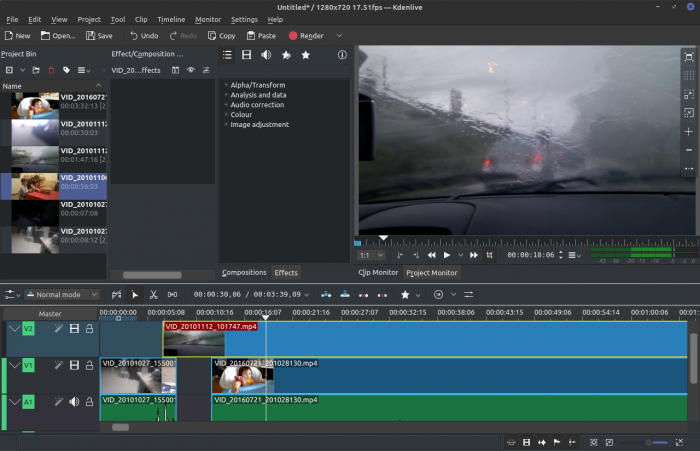Switch to the Compositions tab
Image resolution: width=700 pixels, height=451 pixels.
(x=244, y=272)
